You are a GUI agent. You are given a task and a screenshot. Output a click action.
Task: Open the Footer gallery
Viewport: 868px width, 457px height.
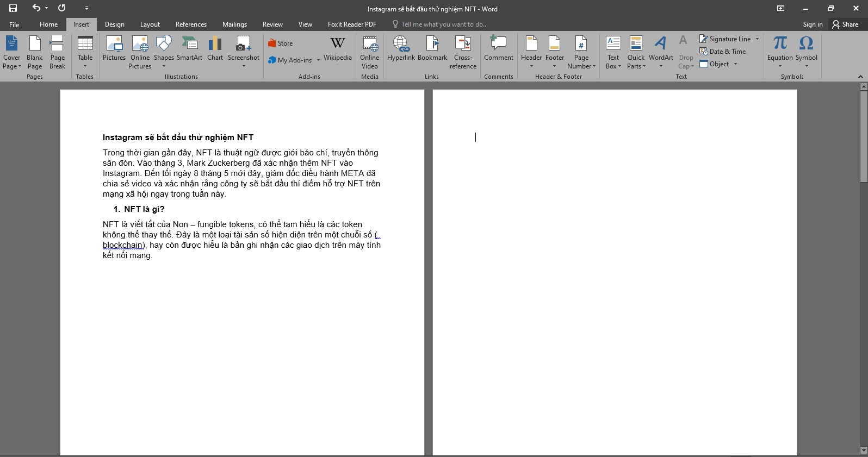(x=555, y=53)
